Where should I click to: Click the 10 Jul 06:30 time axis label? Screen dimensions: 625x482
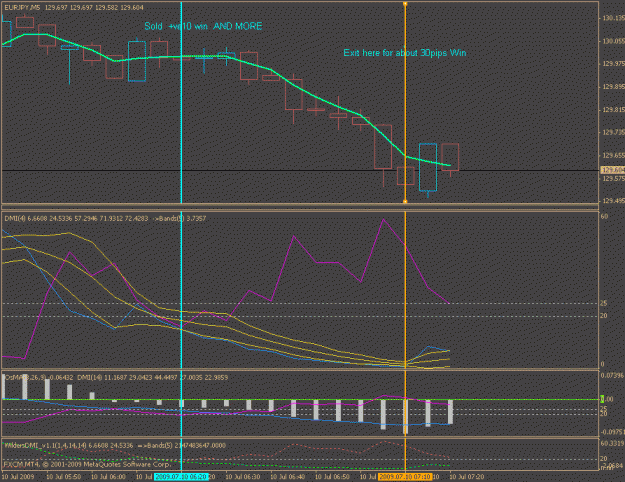243,477
